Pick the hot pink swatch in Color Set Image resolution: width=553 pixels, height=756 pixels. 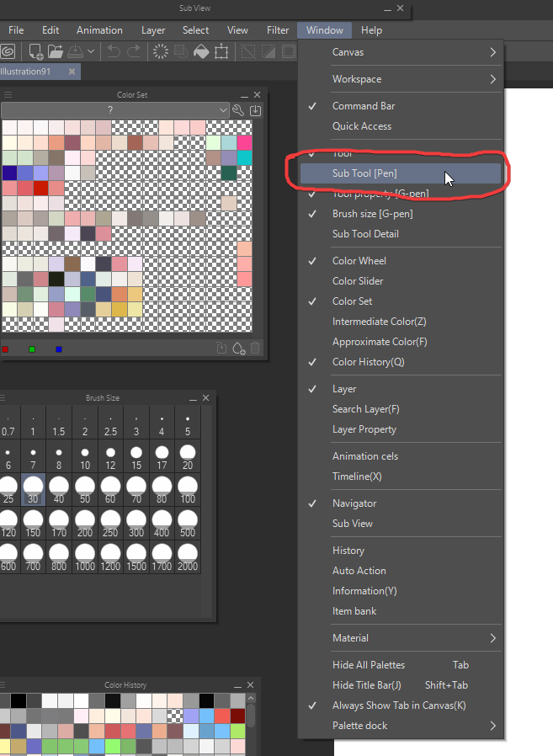[x=244, y=143]
